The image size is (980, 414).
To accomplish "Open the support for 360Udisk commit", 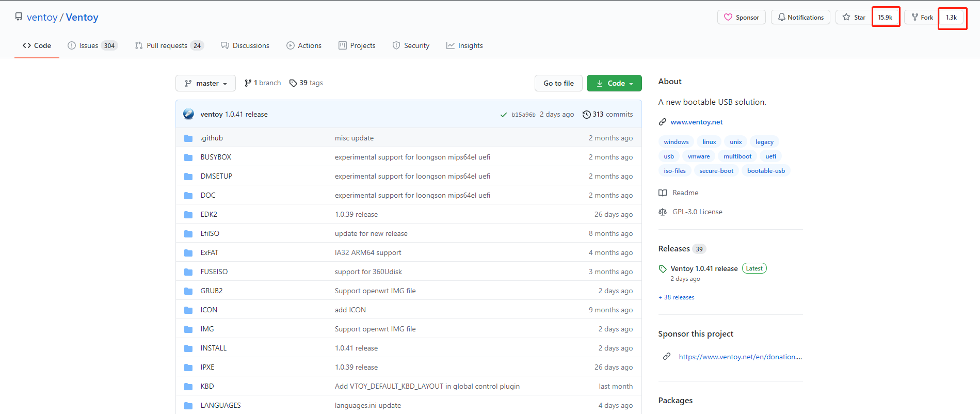I will click(368, 272).
